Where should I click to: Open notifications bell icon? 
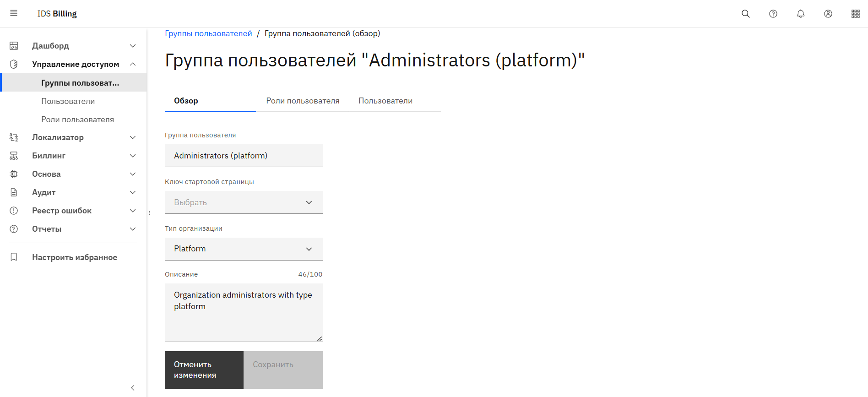click(x=801, y=14)
